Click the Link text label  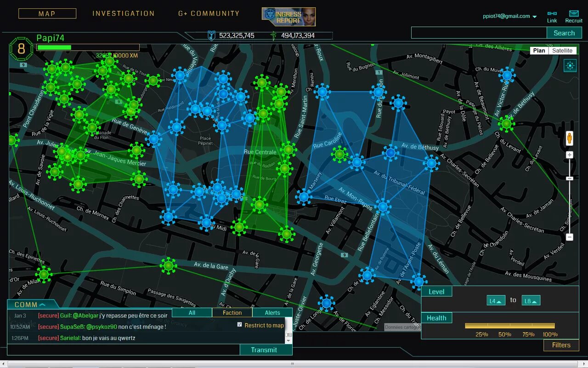552,21
